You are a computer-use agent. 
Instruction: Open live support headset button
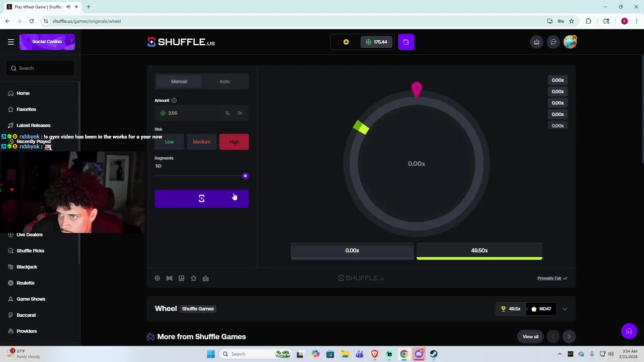click(629, 331)
